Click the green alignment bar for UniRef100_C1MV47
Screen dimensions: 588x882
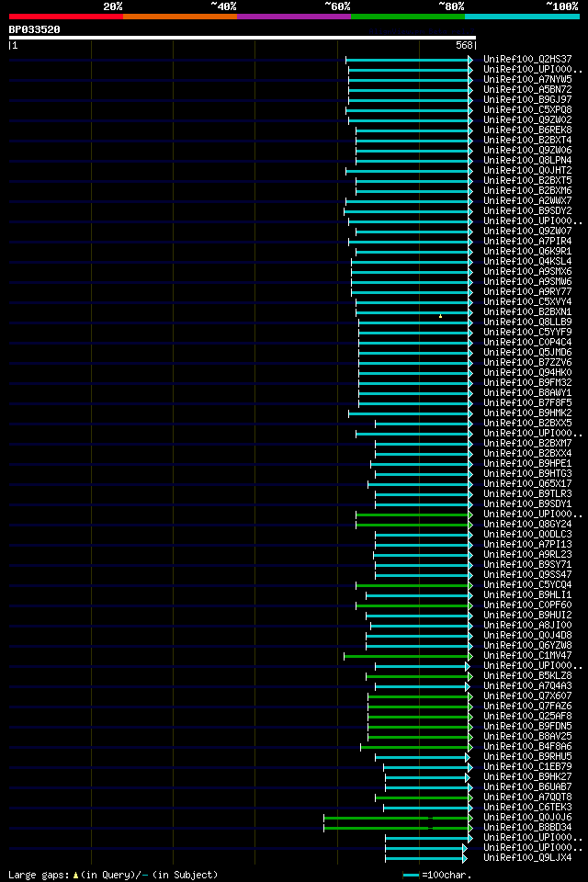pyautogui.click(x=409, y=656)
